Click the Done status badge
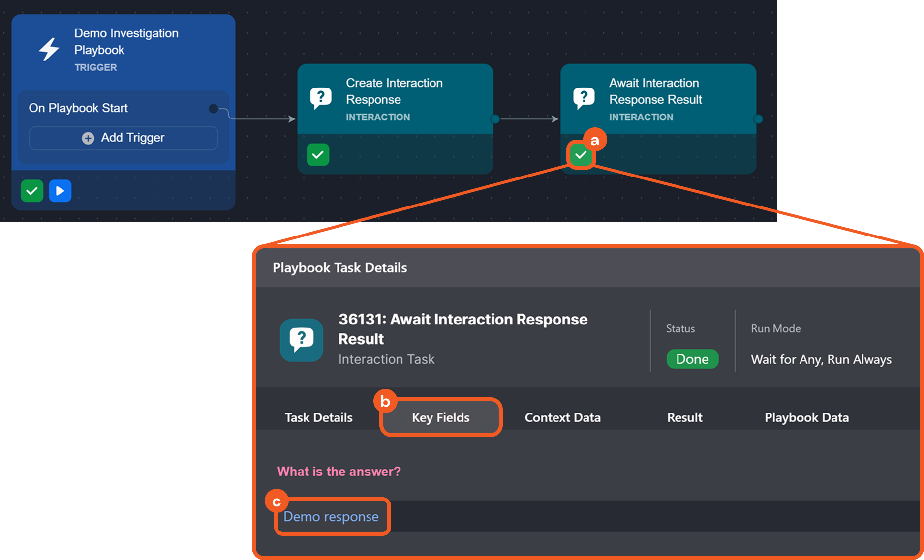Image resolution: width=924 pixels, height=560 pixels. point(692,359)
